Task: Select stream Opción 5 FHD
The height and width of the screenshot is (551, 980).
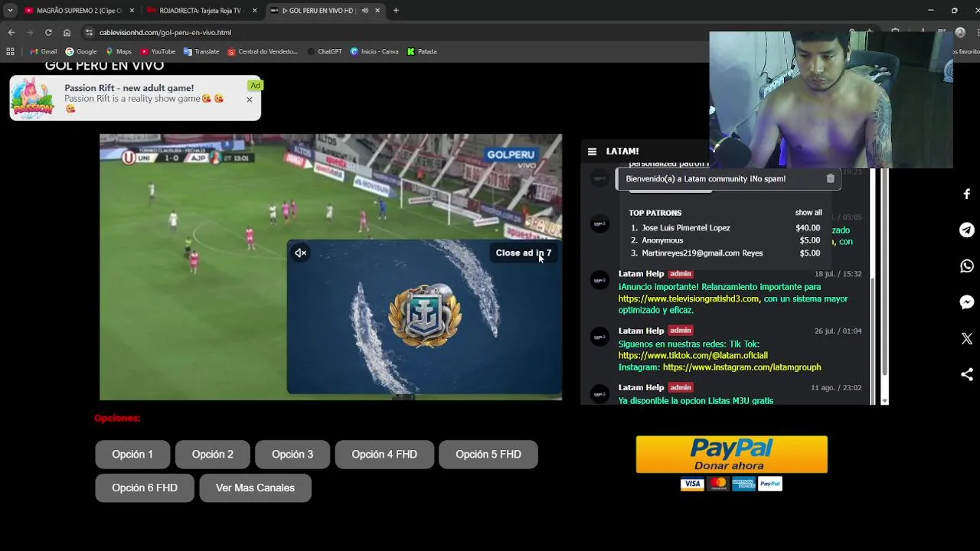Action: [x=488, y=455]
